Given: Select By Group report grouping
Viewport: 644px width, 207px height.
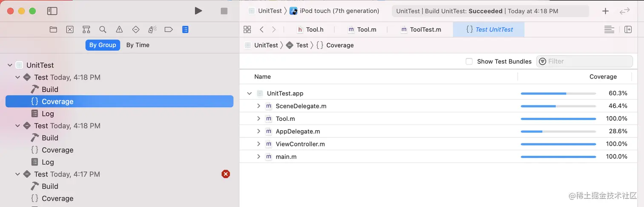Looking at the screenshot, I should 102,45.
